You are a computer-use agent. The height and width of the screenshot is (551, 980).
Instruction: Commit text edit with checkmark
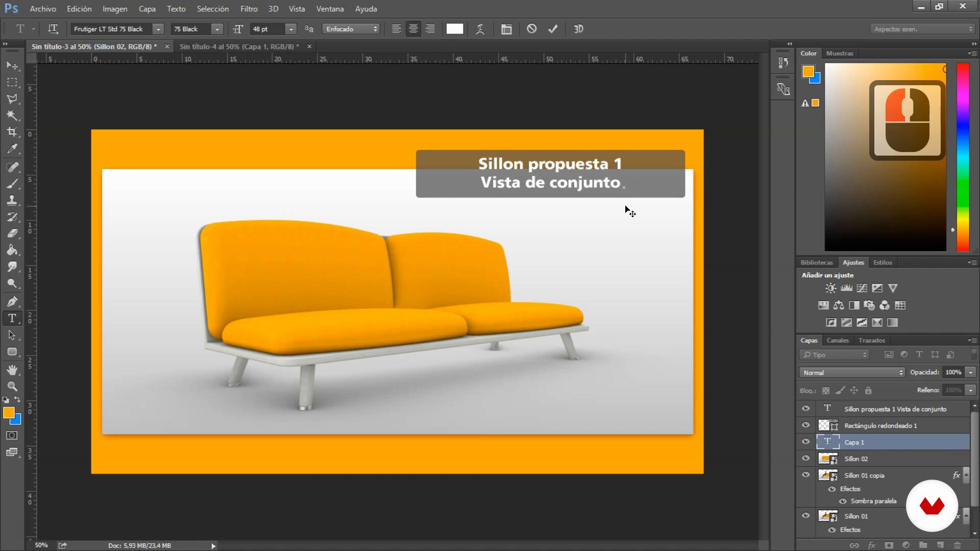553,29
